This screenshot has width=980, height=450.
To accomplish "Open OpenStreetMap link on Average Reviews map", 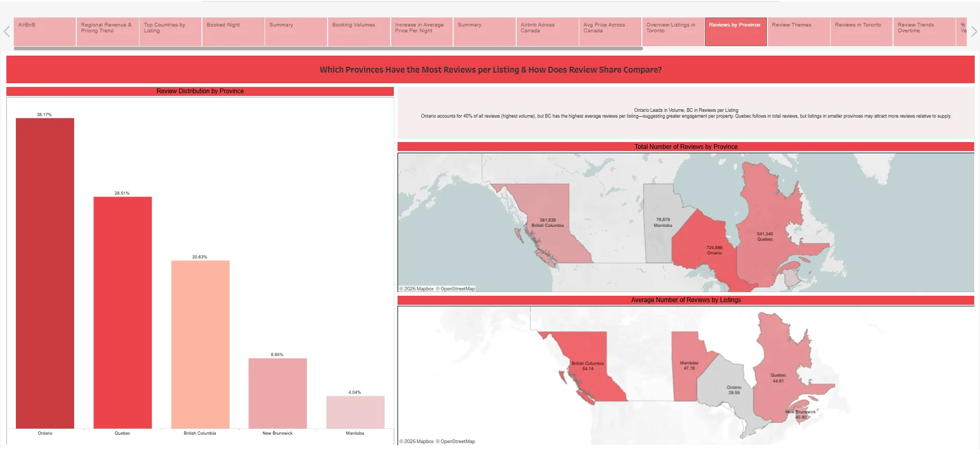I will click(455, 442).
